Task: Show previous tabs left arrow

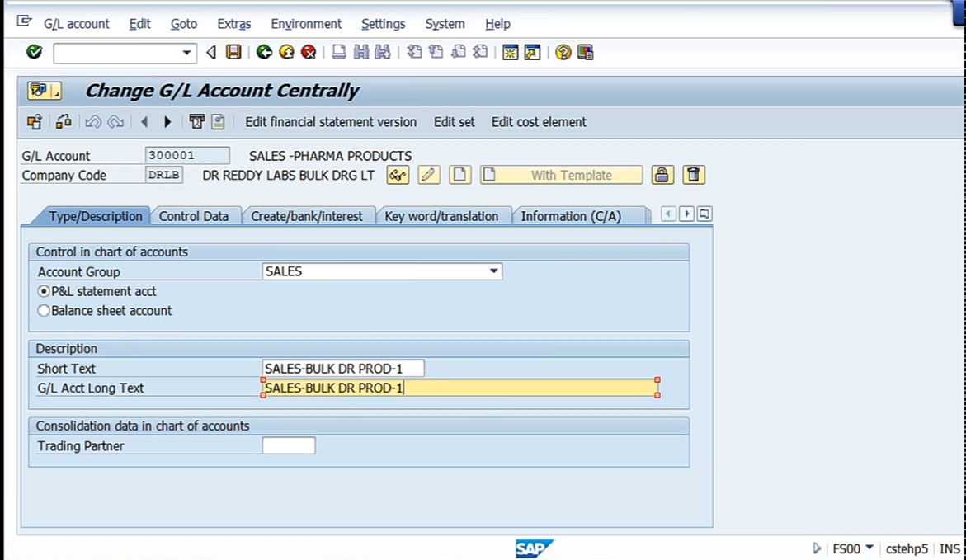Action: pos(668,214)
